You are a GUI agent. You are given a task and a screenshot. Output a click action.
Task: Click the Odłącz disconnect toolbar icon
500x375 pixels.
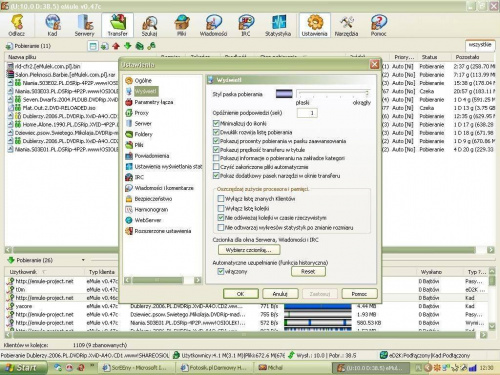point(17,25)
